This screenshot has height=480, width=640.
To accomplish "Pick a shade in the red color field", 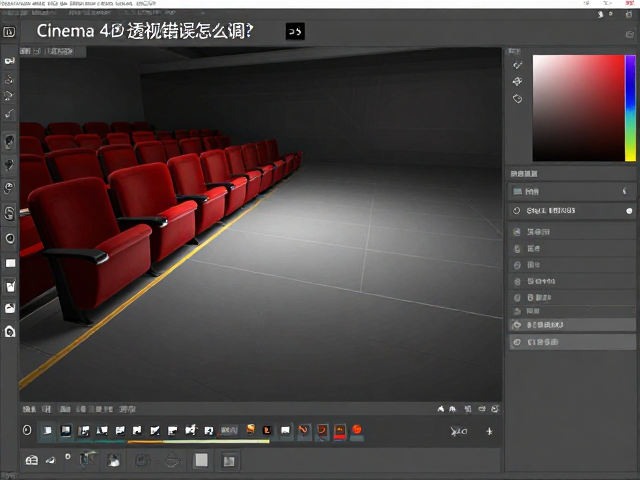I will click(578, 108).
